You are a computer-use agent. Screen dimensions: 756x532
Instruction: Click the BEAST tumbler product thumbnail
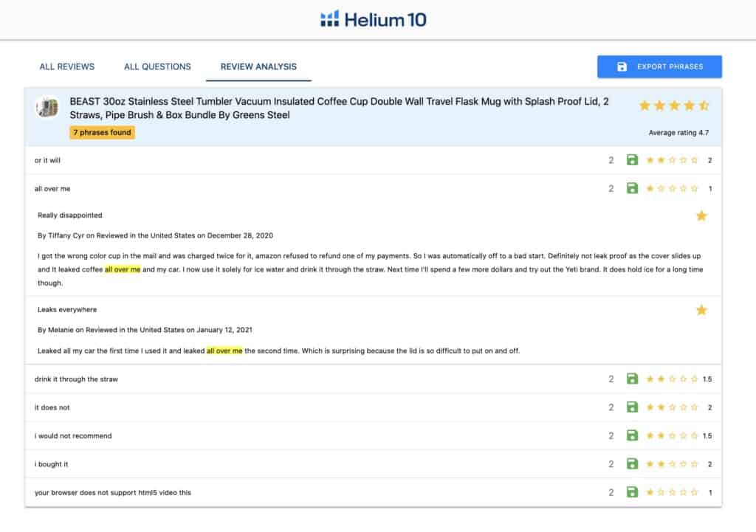pyautogui.click(x=47, y=107)
